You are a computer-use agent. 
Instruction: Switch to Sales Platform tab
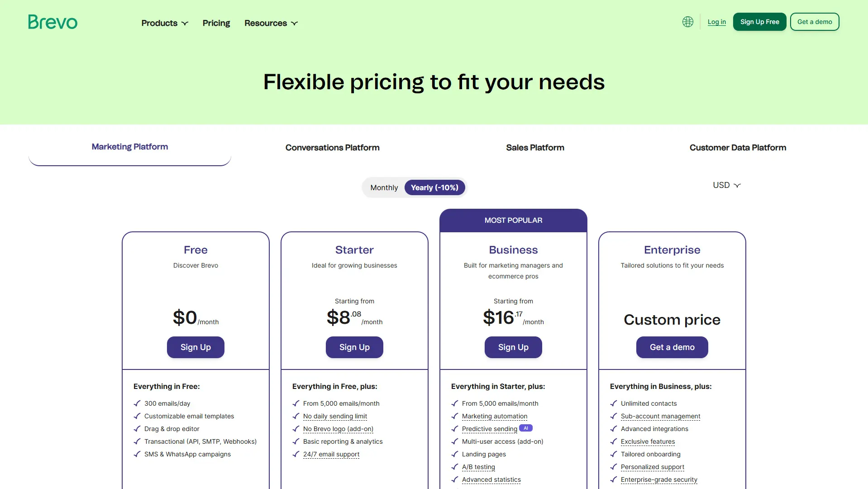click(x=535, y=148)
